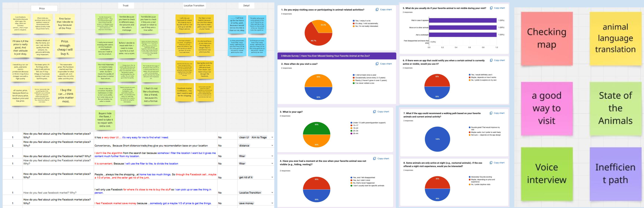Open dropdown arrow on the 'get rid of it' row
Image resolution: width=644 pixels, height=208 pixels.
pos(272,177)
